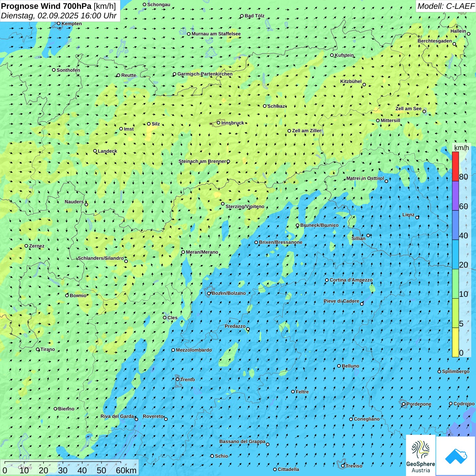Viewport: 476px width, 476px height.
Task: Click the 'Zell am See' label
Action: [x=408, y=108]
